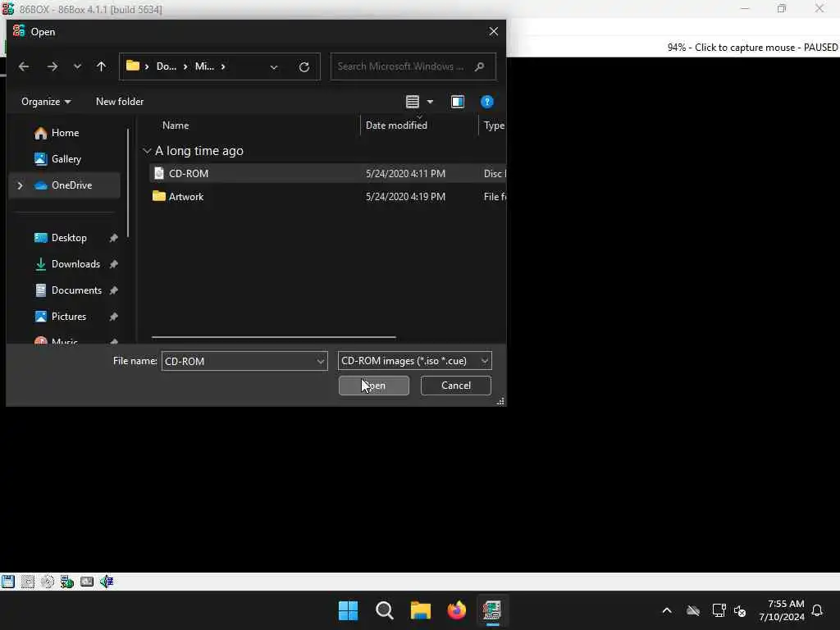The height and width of the screenshot is (630, 840).
Task: Click the Open button
Action: pyautogui.click(x=374, y=386)
